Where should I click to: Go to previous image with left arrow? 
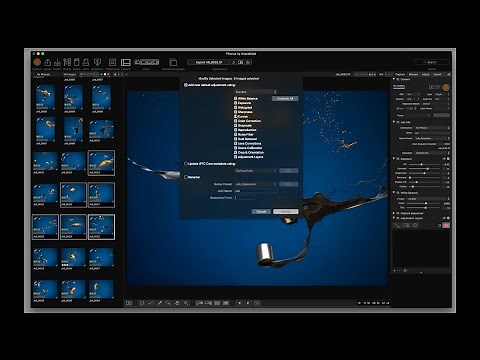coord(239,303)
